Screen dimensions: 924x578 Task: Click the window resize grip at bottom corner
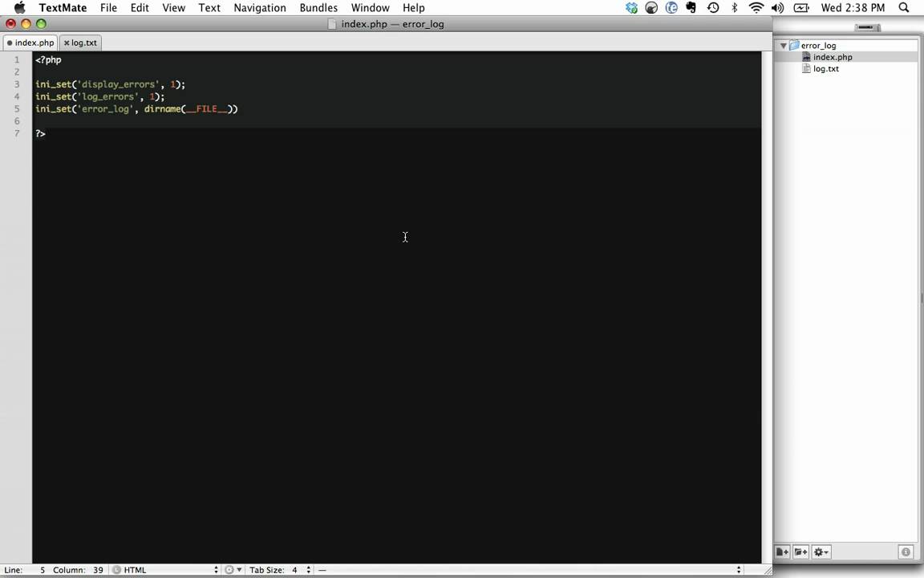[x=768, y=570]
